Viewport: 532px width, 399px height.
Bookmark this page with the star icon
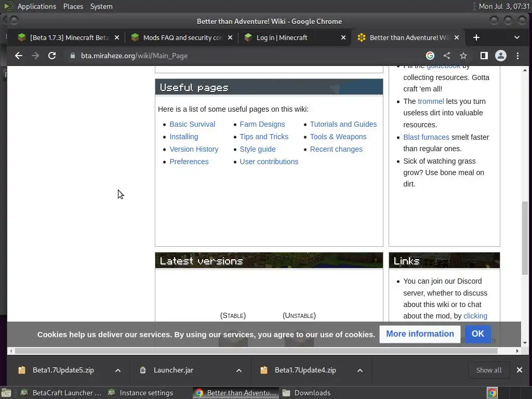pyautogui.click(x=463, y=56)
